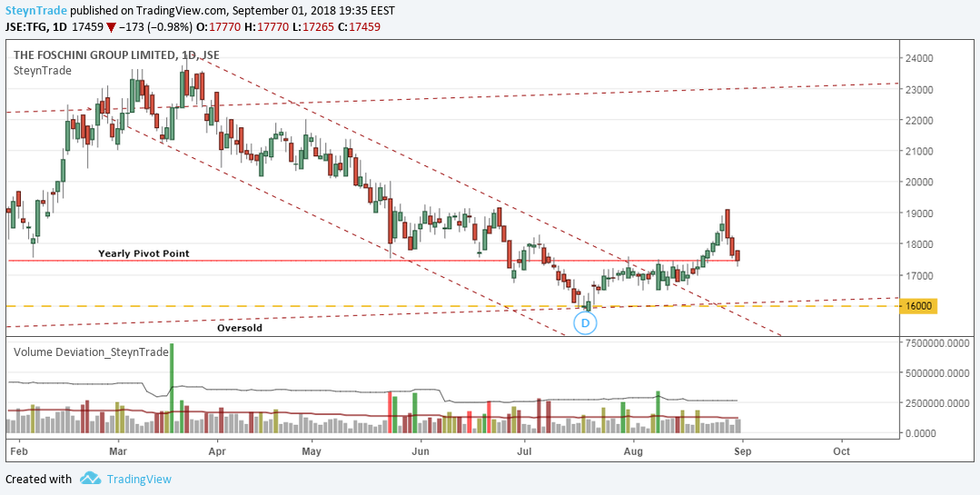Click the May date axis label
Viewport: 980px width, 495px height.
click(x=311, y=450)
